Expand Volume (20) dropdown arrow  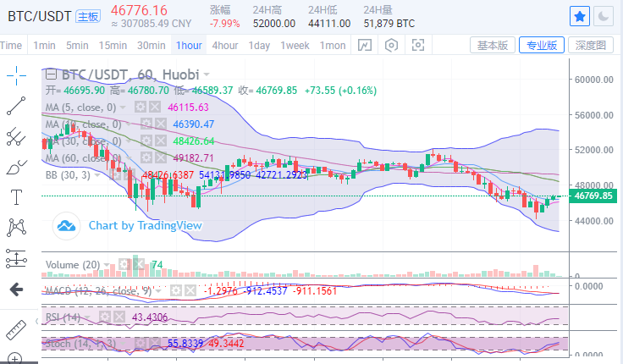coord(107,265)
